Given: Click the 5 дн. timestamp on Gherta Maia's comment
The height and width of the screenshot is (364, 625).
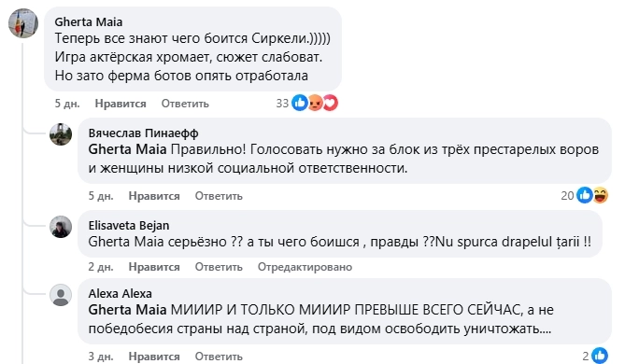Looking at the screenshot, I should 67,104.
